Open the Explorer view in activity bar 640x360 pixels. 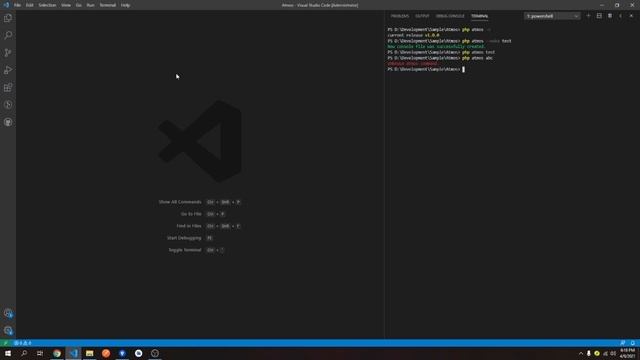click(8, 18)
